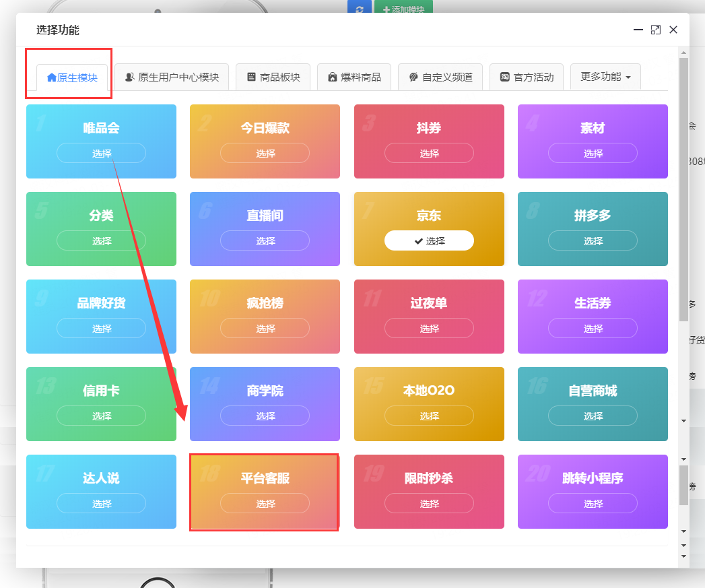Click the 限时秒杀 card title
The height and width of the screenshot is (588, 705).
[x=429, y=478]
